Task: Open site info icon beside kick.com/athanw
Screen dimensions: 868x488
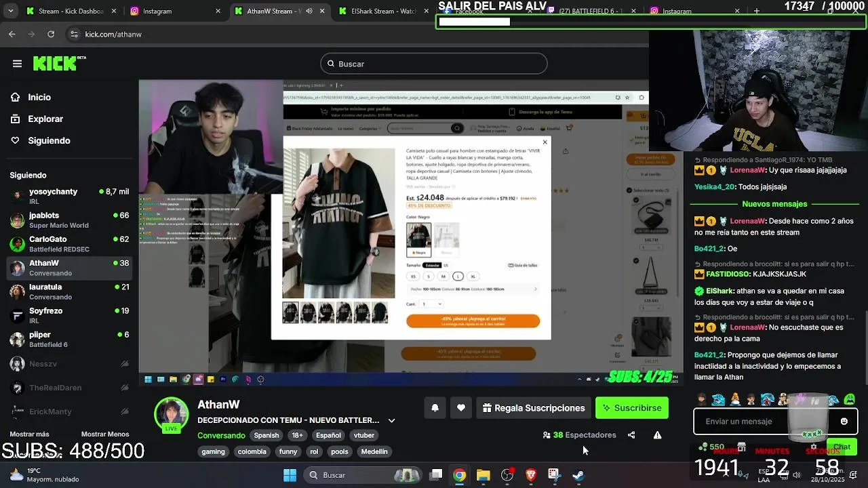Action: [x=73, y=34]
